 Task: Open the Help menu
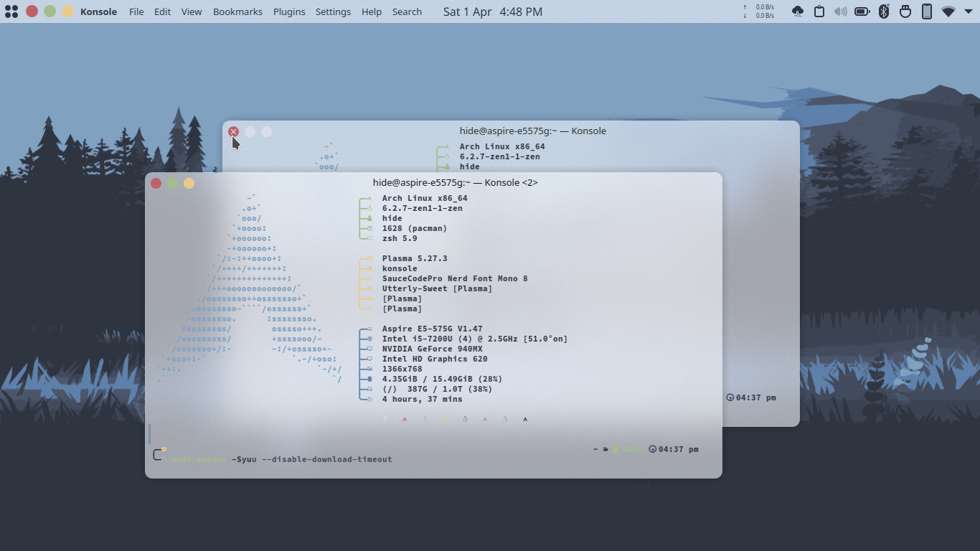tap(372, 11)
